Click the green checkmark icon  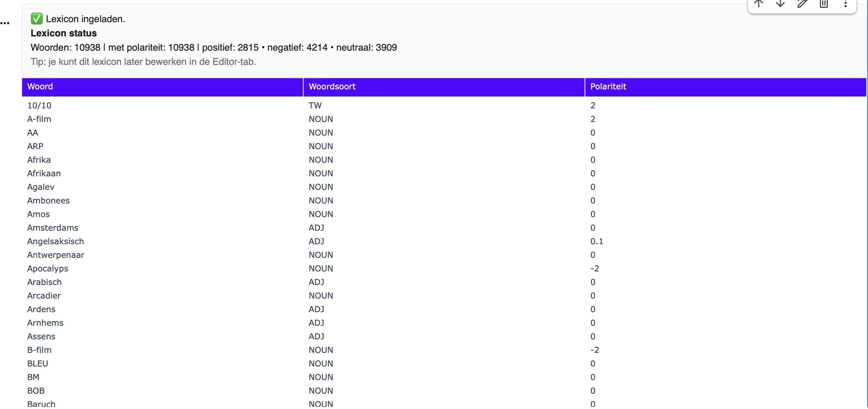pos(36,19)
